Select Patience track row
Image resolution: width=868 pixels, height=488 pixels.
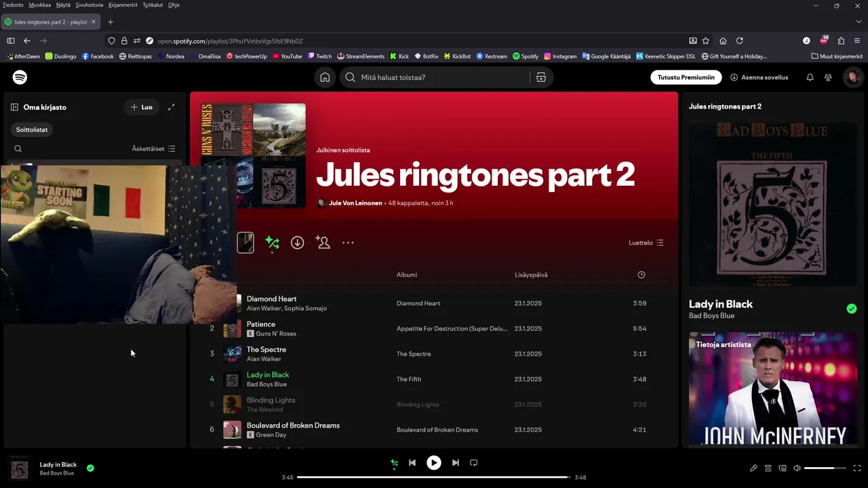click(x=434, y=329)
